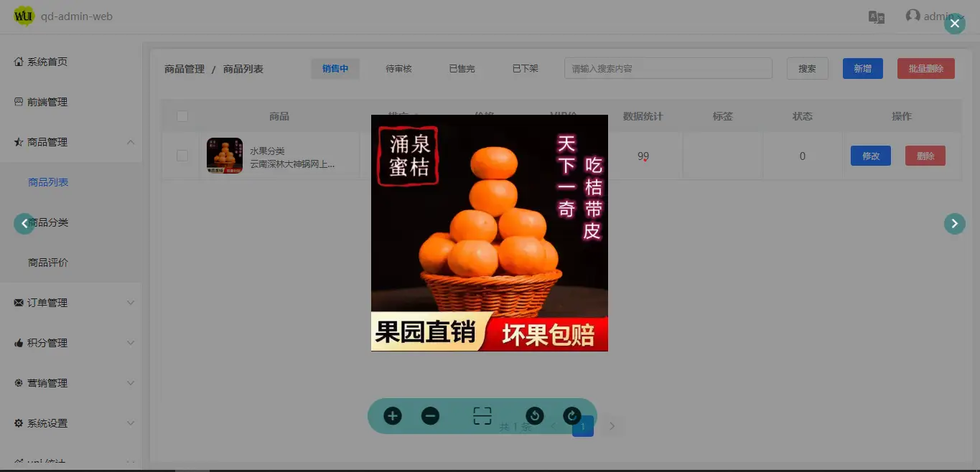Go to 系统首页 in the sidebar

click(x=70, y=62)
